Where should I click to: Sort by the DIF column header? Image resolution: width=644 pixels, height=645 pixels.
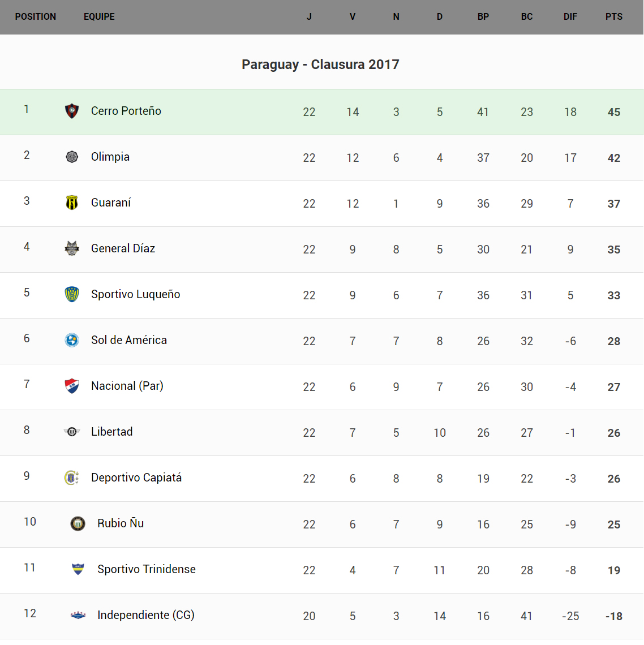570,17
